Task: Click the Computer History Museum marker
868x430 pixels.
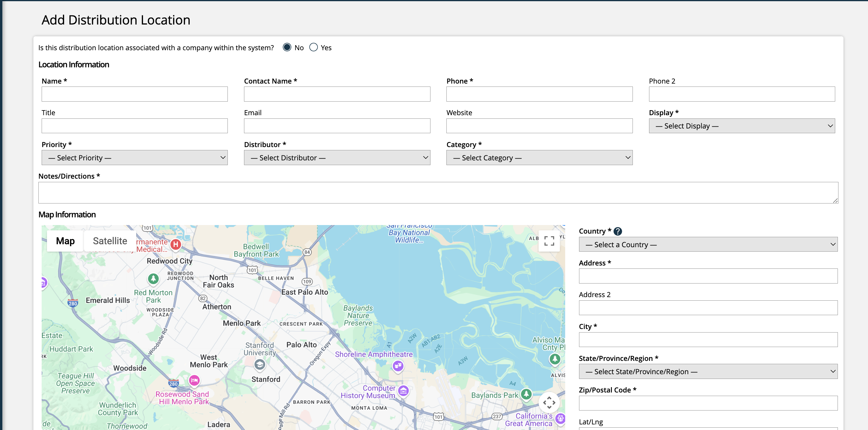Action: pos(403,391)
